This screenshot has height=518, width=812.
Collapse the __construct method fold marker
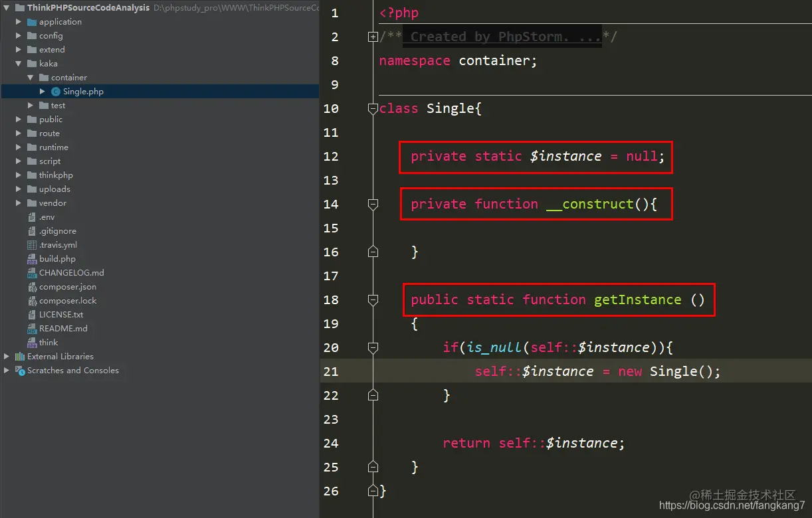[373, 205]
